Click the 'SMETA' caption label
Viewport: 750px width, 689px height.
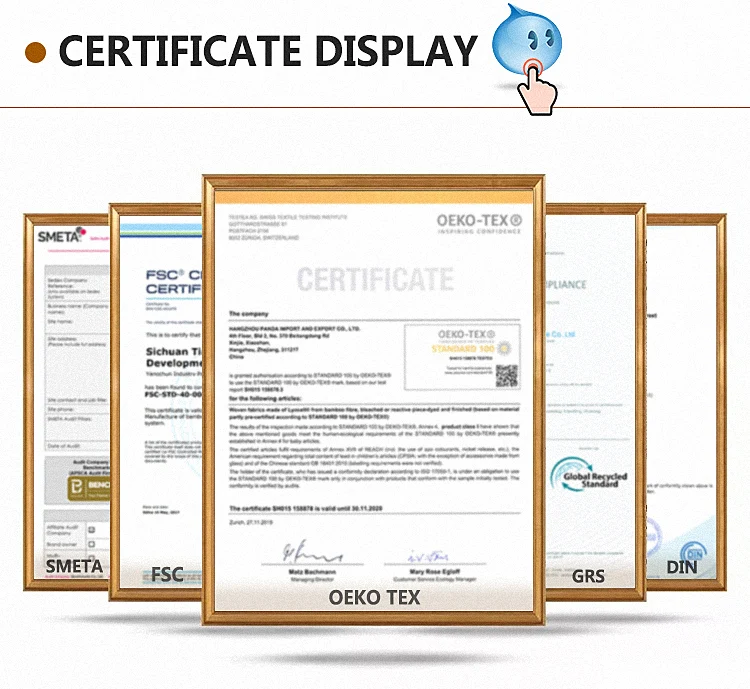74,567
